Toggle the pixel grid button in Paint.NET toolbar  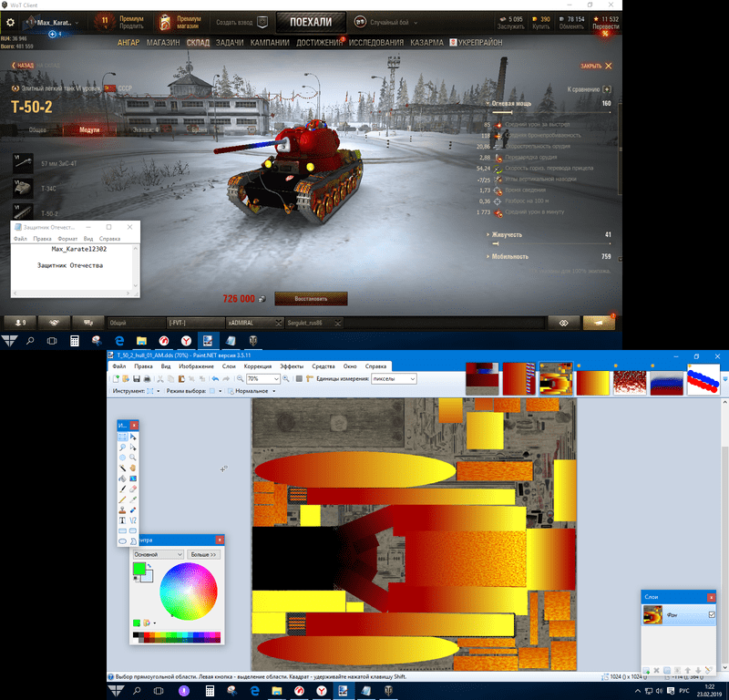coord(299,379)
